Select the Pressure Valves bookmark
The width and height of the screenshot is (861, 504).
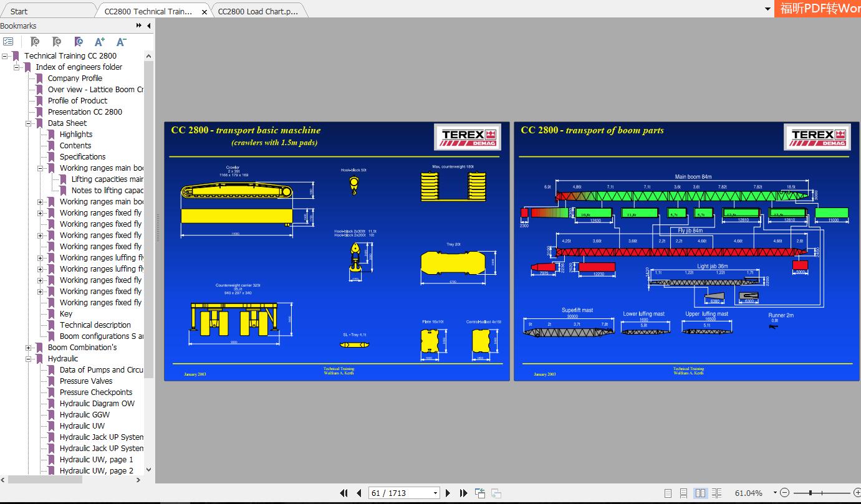pyautogui.click(x=87, y=381)
